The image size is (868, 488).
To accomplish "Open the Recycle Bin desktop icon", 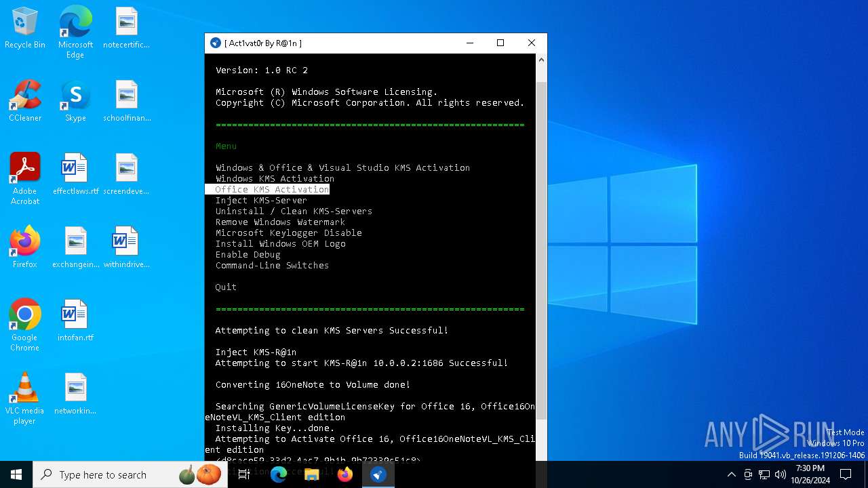I will tap(25, 28).
